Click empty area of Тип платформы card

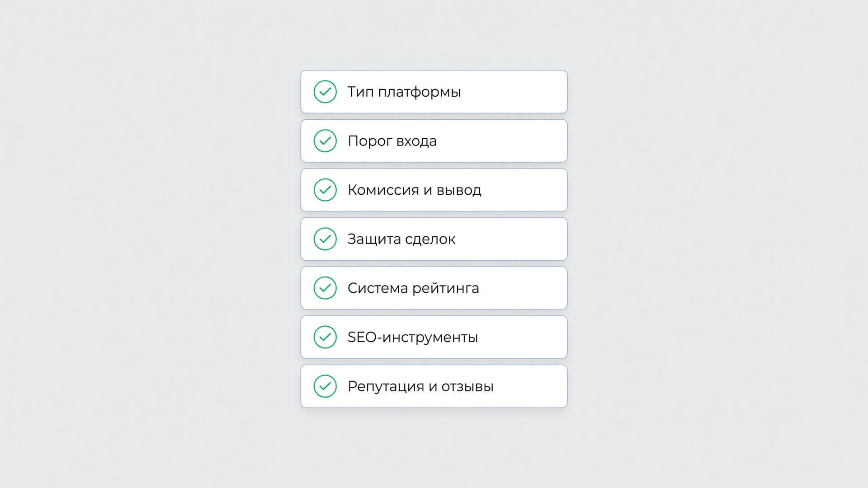click(515, 92)
